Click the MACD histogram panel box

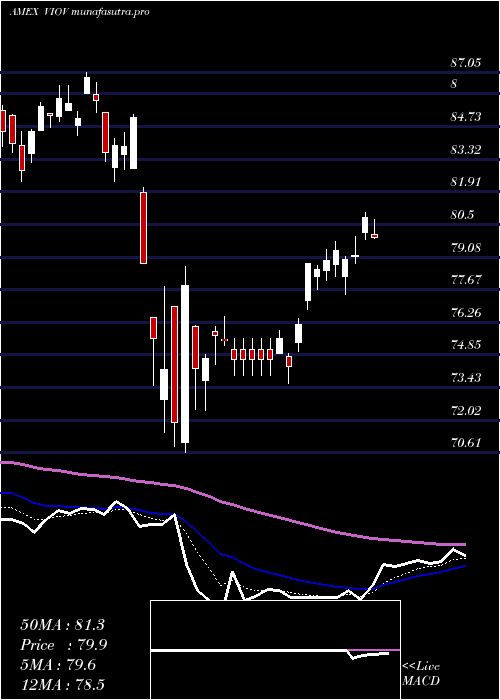[275, 650]
